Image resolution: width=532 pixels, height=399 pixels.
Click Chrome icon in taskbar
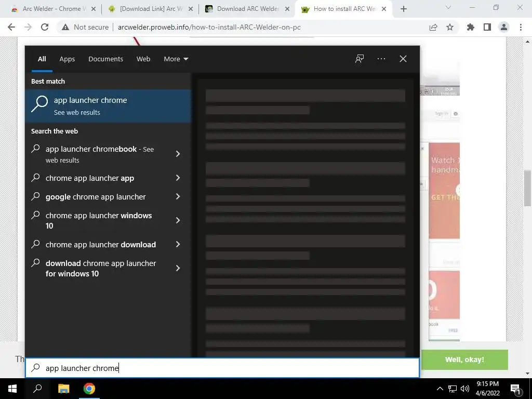pyautogui.click(x=89, y=389)
